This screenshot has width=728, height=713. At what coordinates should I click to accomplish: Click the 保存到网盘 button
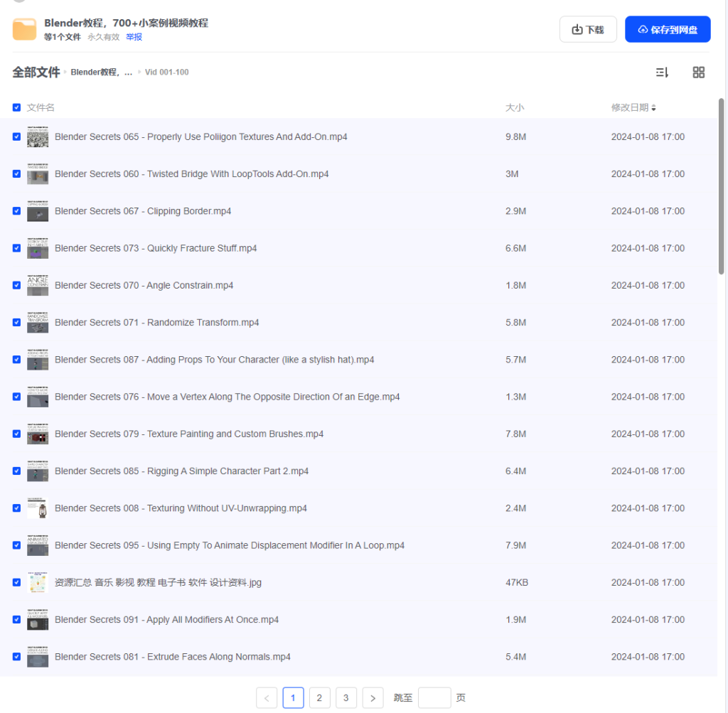pyautogui.click(x=667, y=29)
